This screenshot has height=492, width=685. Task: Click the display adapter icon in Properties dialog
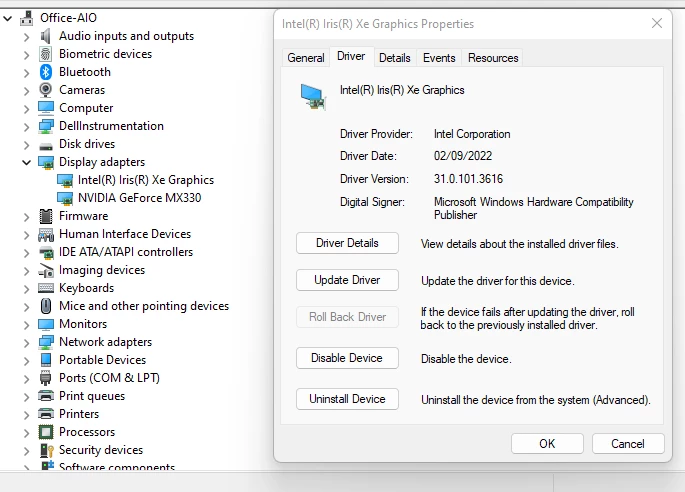click(x=313, y=97)
